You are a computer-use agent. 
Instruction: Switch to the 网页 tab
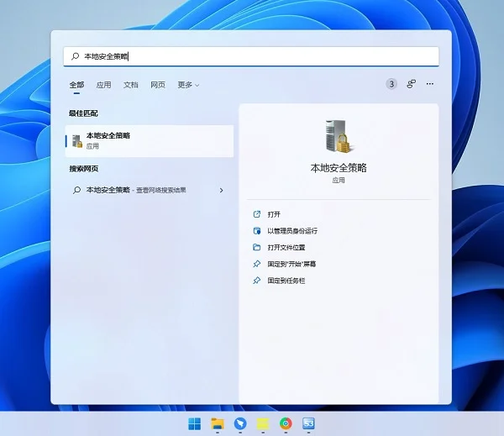tap(158, 85)
